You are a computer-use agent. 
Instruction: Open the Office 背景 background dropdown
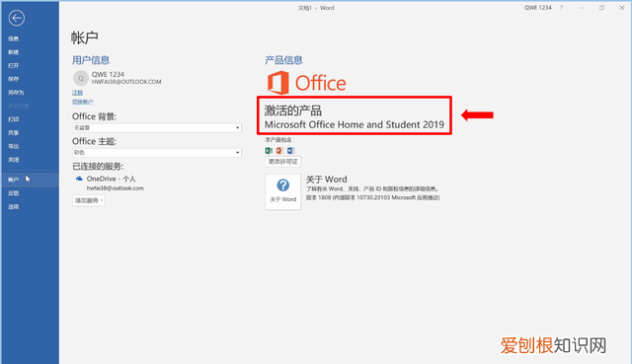pos(157,127)
